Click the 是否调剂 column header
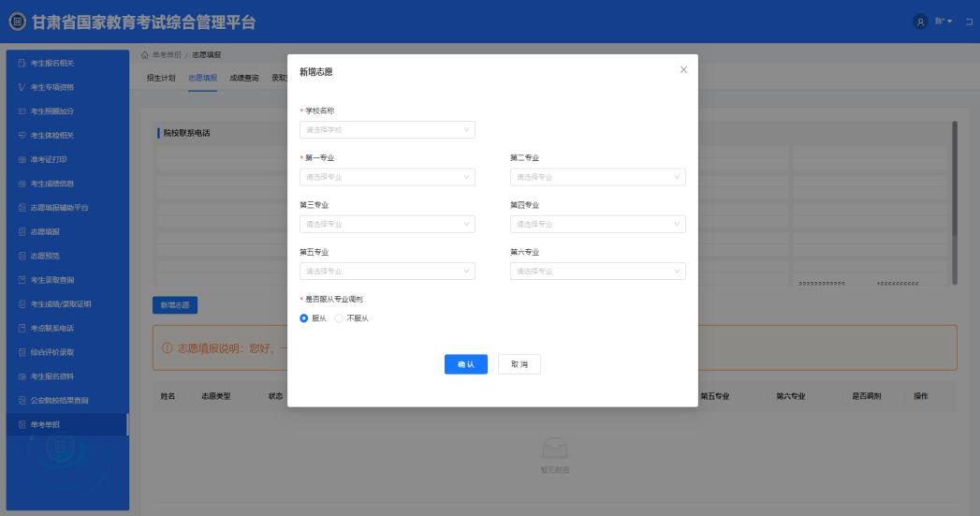The width and height of the screenshot is (980, 516). 866,396
